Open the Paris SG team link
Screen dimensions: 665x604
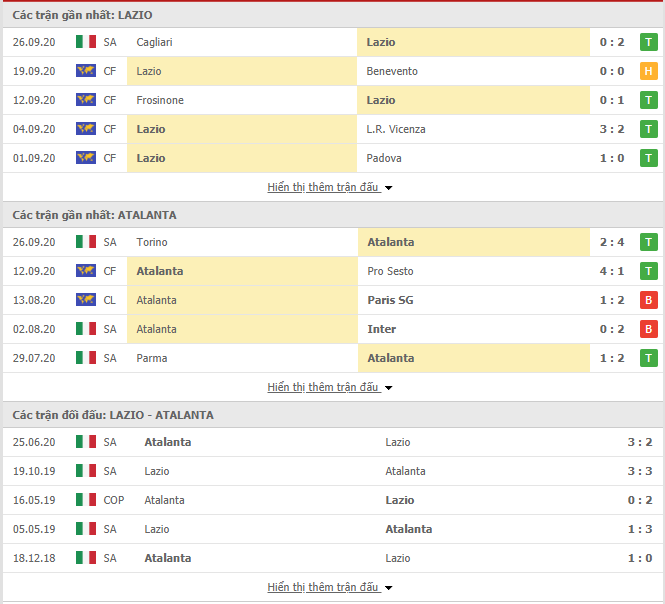point(392,300)
